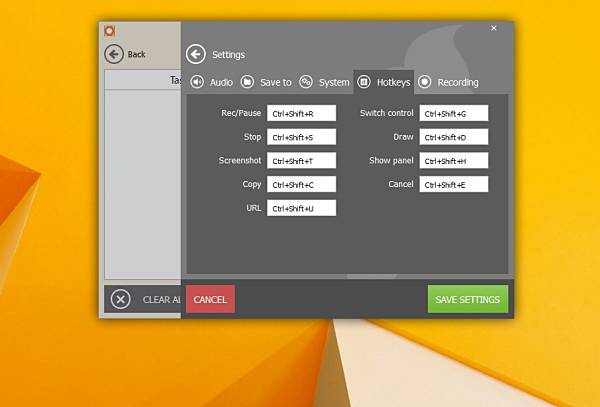Select the Cancel hotkey field Ctrl+Shift+E
Viewport: 600px width, 407px height.
pos(454,184)
